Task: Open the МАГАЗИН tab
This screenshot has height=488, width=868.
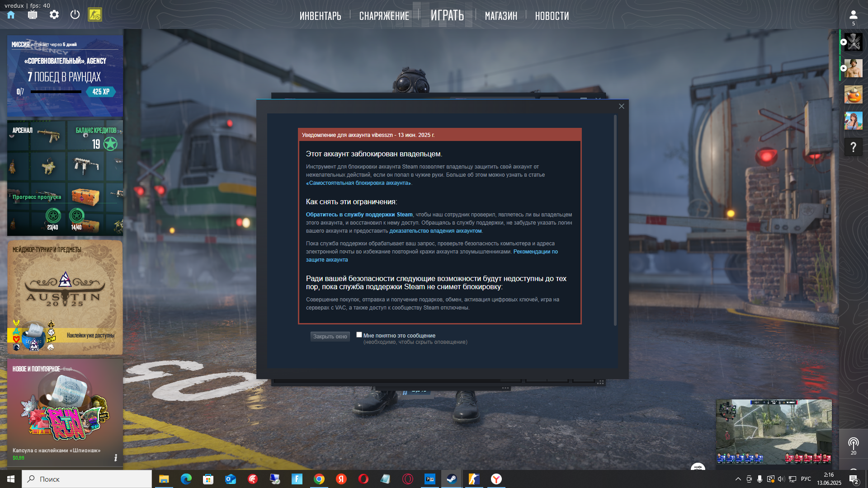Action: (x=501, y=16)
